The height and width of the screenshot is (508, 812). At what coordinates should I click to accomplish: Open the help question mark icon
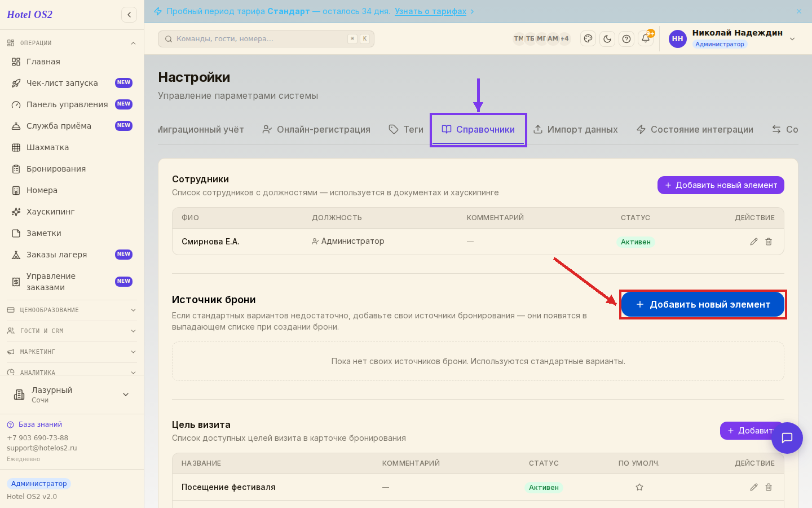(x=626, y=39)
